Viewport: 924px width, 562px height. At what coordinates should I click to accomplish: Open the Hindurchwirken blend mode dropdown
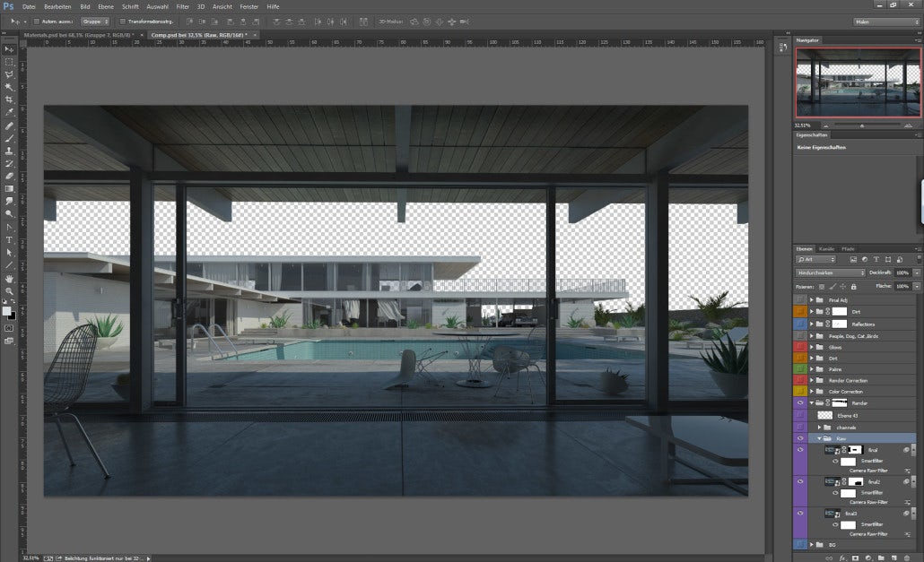(x=830, y=272)
